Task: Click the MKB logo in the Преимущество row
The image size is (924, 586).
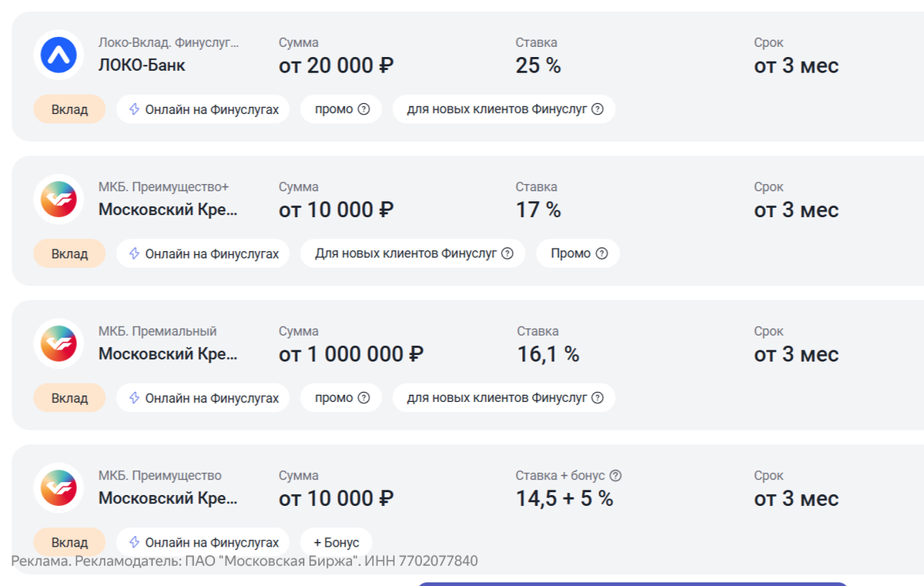Action: click(x=59, y=487)
